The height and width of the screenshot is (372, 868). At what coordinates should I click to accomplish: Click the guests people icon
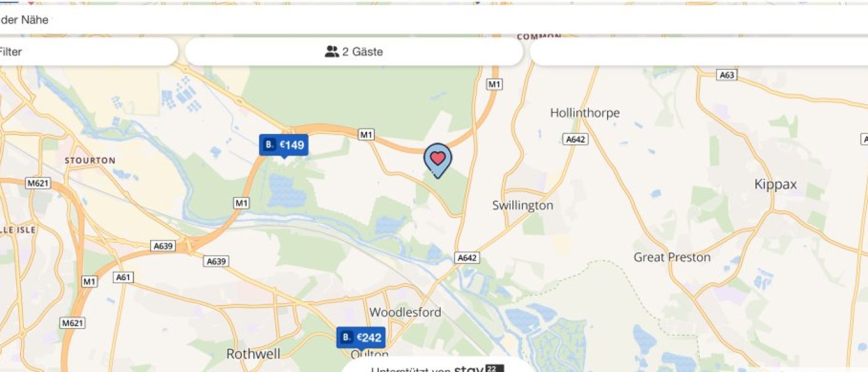[332, 52]
